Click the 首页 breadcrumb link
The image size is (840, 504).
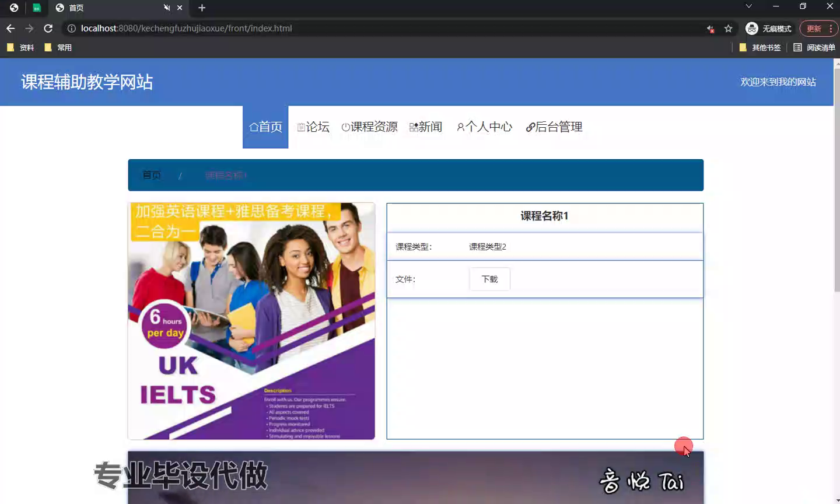[x=152, y=175]
